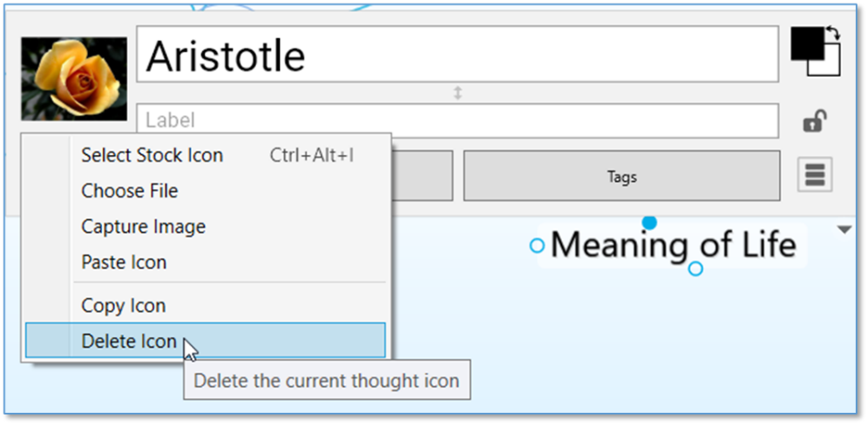This screenshot has width=868, height=425.
Task: Click hollow gate circle left of Meaning of Life
Action: click(x=537, y=246)
